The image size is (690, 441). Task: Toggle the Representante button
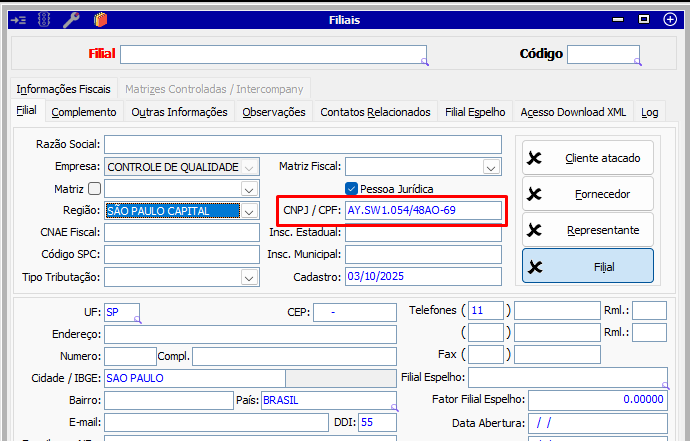588,230
